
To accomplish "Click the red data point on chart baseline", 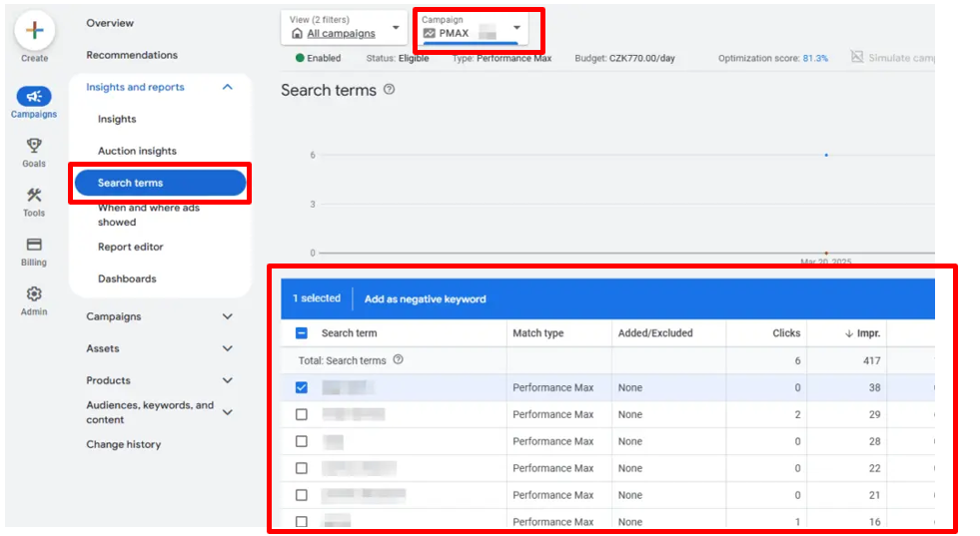I will pyautogui.click(x=826, y=253).
